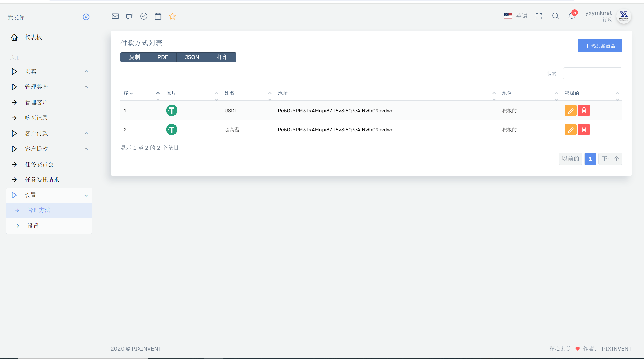Click the yellow star bookmark icon
The image size is (644, 359).
point(172,16)
